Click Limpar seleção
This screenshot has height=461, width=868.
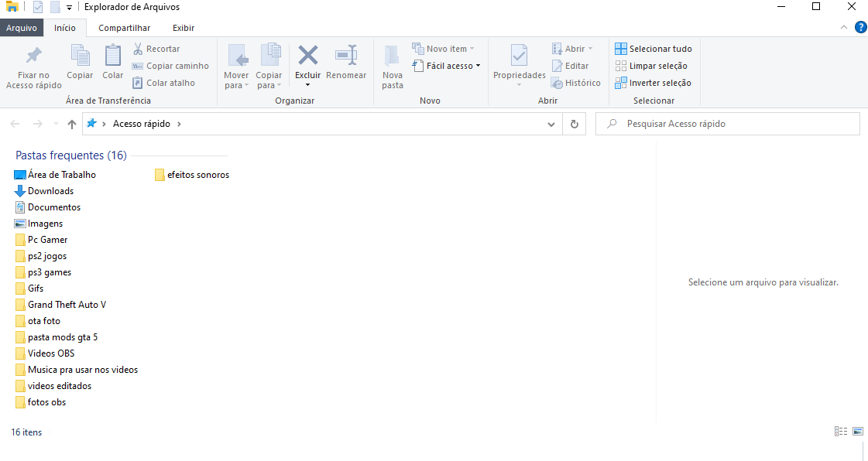click(x=651, y=66)
